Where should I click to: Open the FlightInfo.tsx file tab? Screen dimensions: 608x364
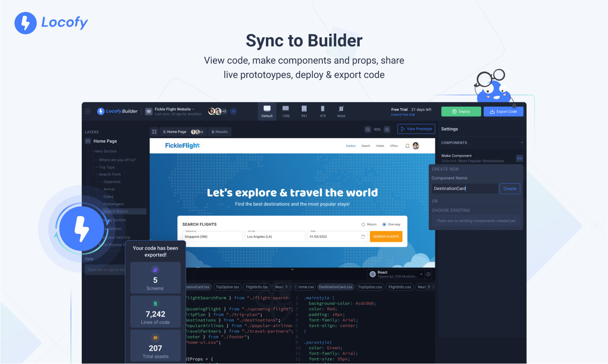tap(257, 287)
